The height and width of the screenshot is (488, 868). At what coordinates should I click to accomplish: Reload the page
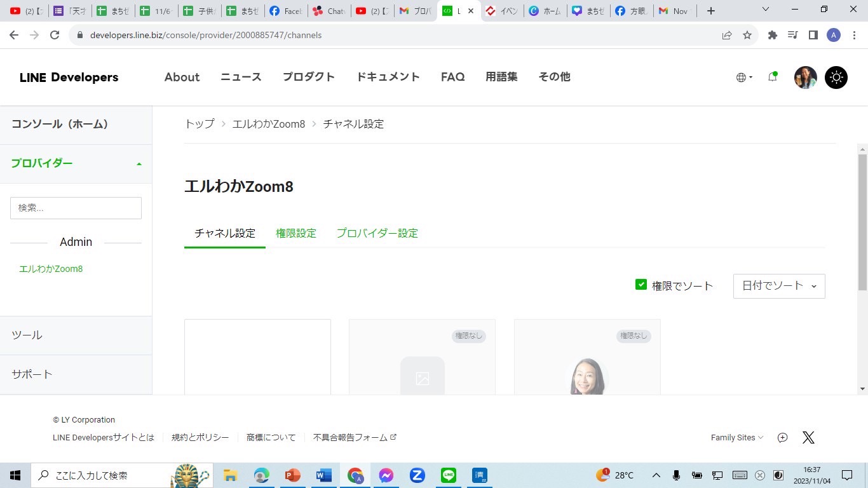55,35
